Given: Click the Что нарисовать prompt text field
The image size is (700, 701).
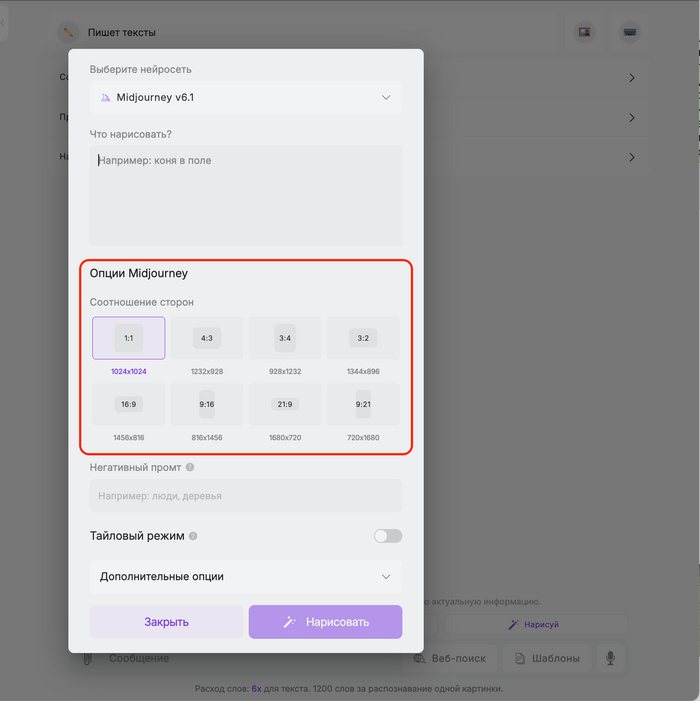Looking at the screenshot, I should pos(246,195).
